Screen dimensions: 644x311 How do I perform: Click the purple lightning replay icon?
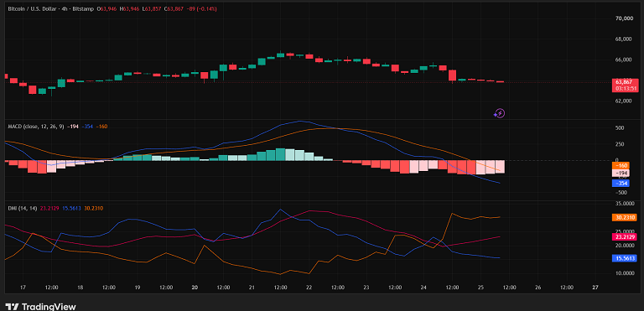tap(500, 113)
